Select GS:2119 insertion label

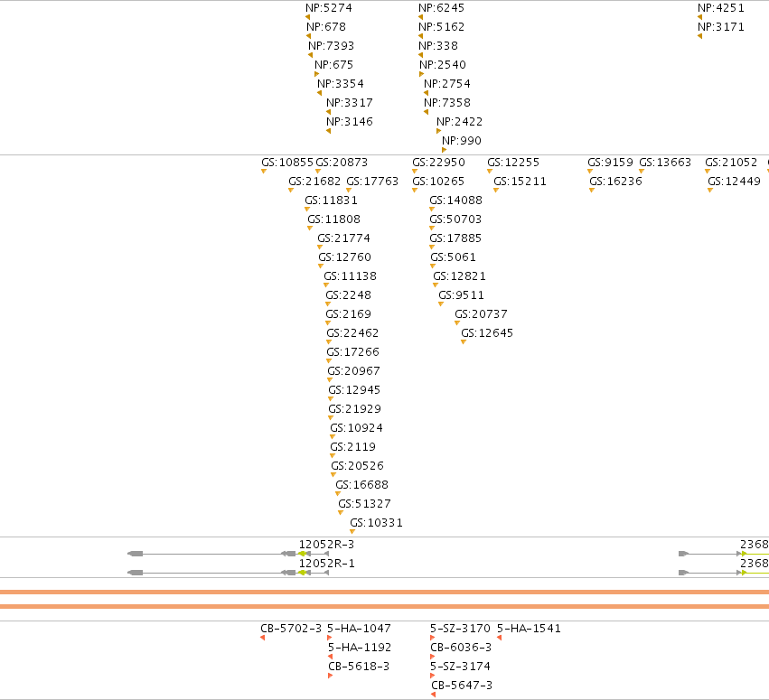[x=352, y=447]
